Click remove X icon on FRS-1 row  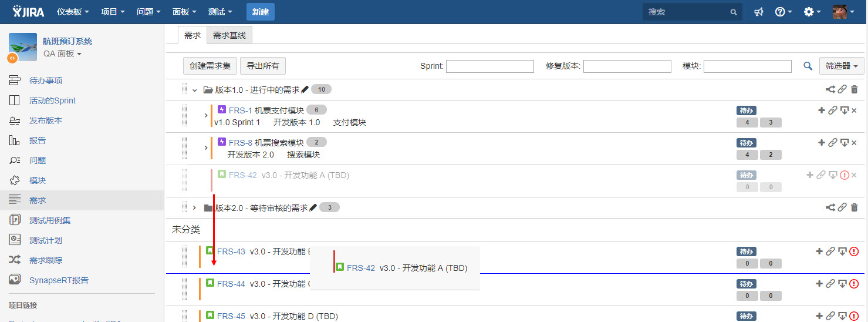[855, 110]
